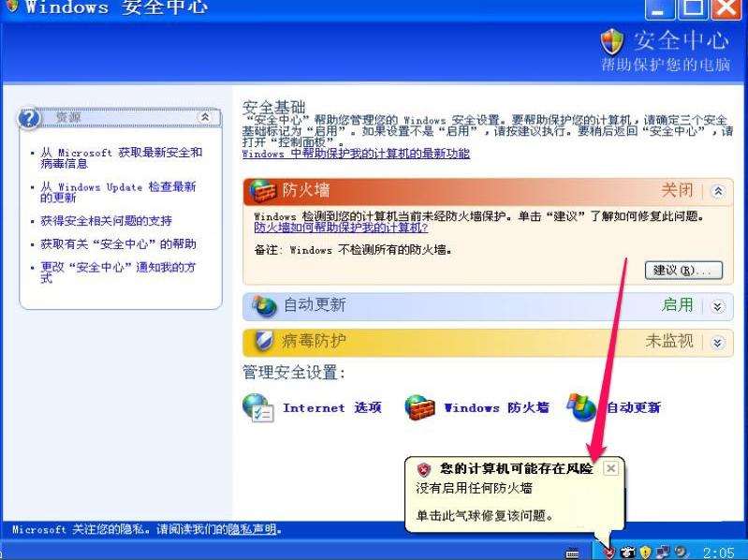The image size is (748, 560).
Task: Click the 管理安全设置 heading
Action: click(x=293, y=373)
